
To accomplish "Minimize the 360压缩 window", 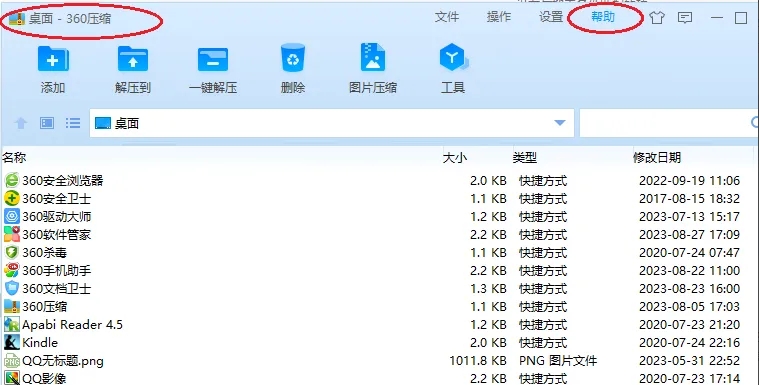I will [x=717, y=18].
